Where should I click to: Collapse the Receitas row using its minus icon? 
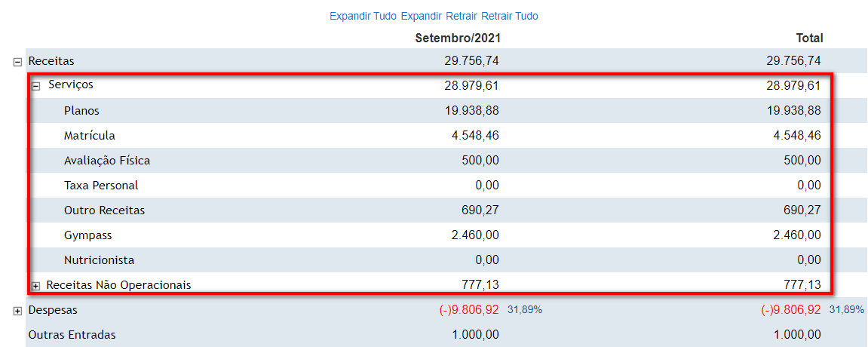[x=18, y=62]
